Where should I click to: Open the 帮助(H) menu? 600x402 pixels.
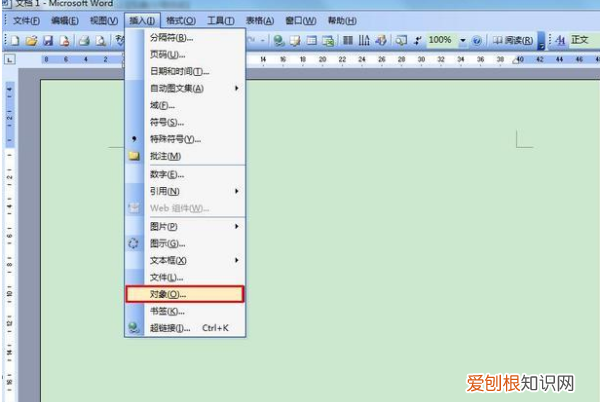[x=342, y=21]
